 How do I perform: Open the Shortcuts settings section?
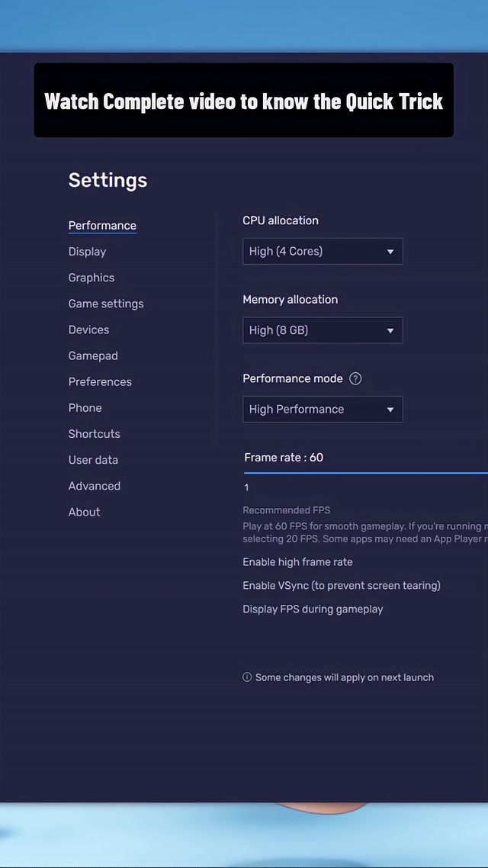click(x=95, y=434)
